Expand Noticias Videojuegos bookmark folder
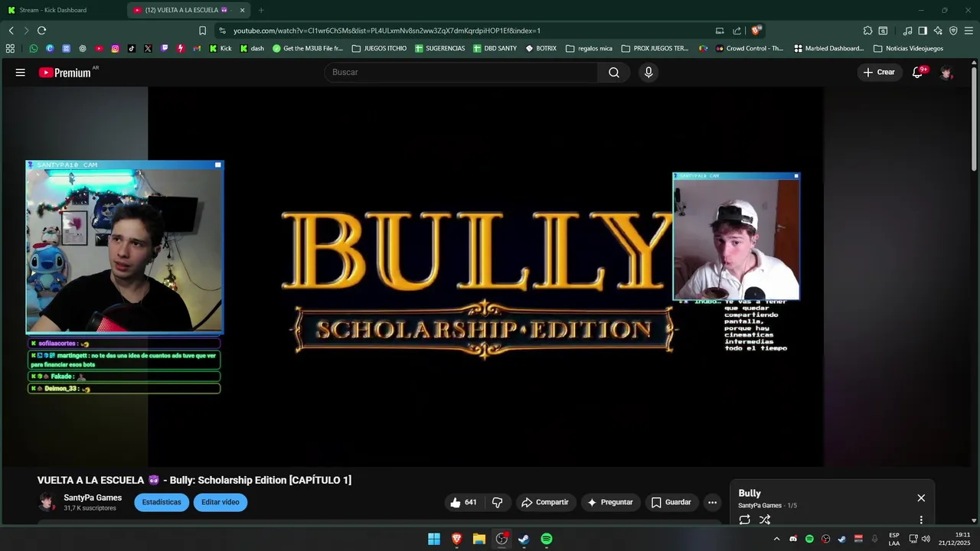 click(908, 48)
